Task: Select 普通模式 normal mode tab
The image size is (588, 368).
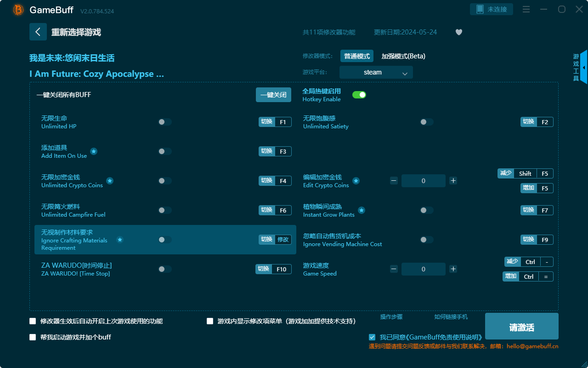Action: [357, 56]
